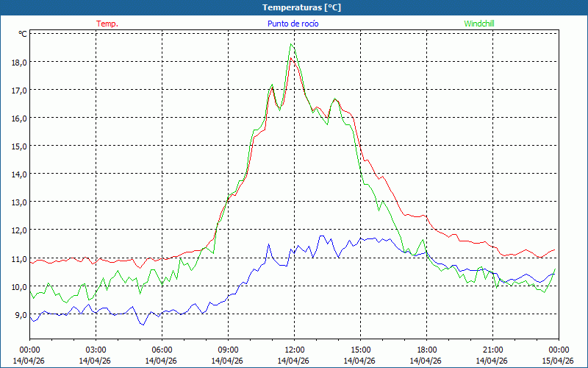Click the 15,0 y-axis label

[19, 146]
